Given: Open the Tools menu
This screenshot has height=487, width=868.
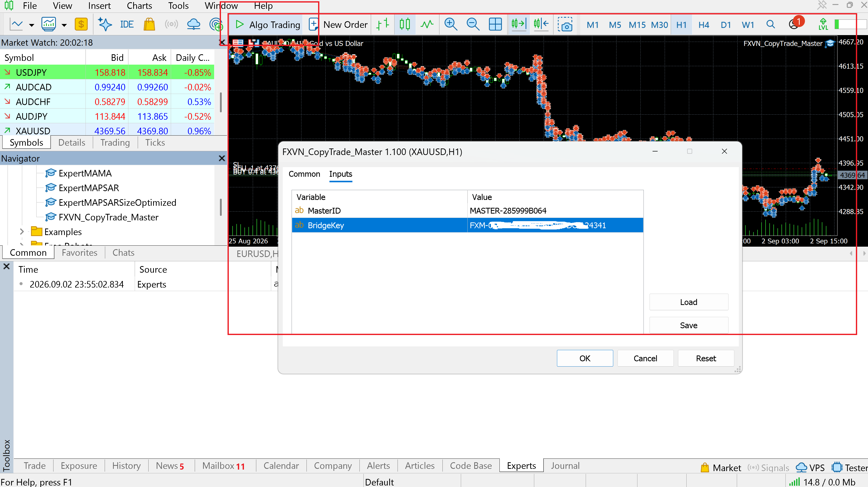Looking at the screenshot, I should 178,6.
